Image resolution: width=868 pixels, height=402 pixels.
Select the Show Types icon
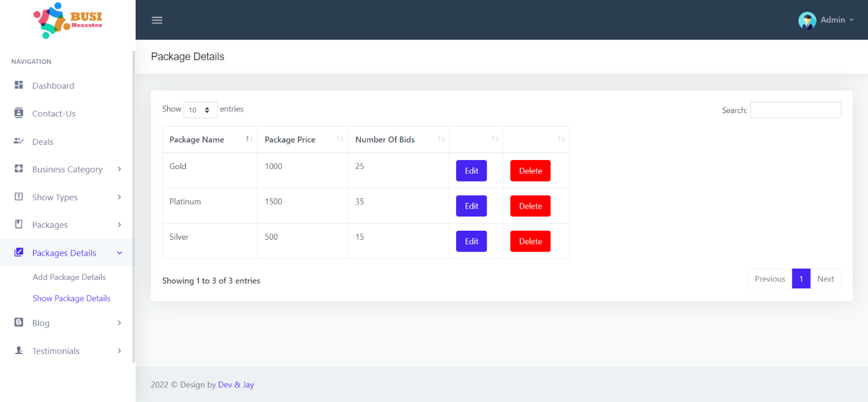click(19, 197)
